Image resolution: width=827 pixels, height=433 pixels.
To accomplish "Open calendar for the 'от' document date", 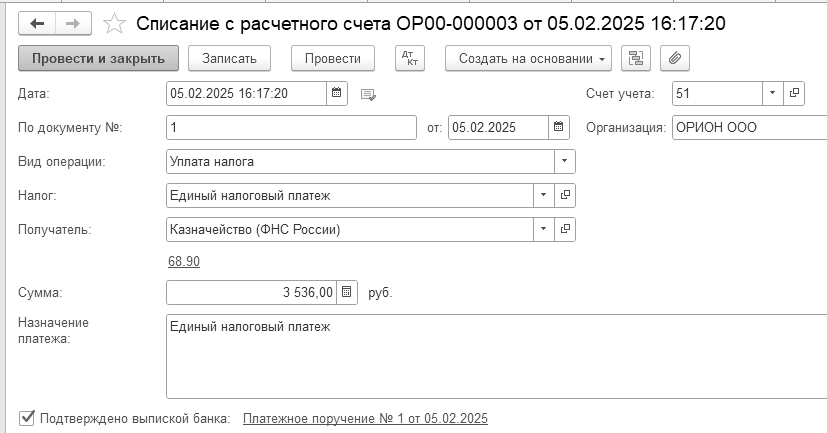I will (559, 127).
